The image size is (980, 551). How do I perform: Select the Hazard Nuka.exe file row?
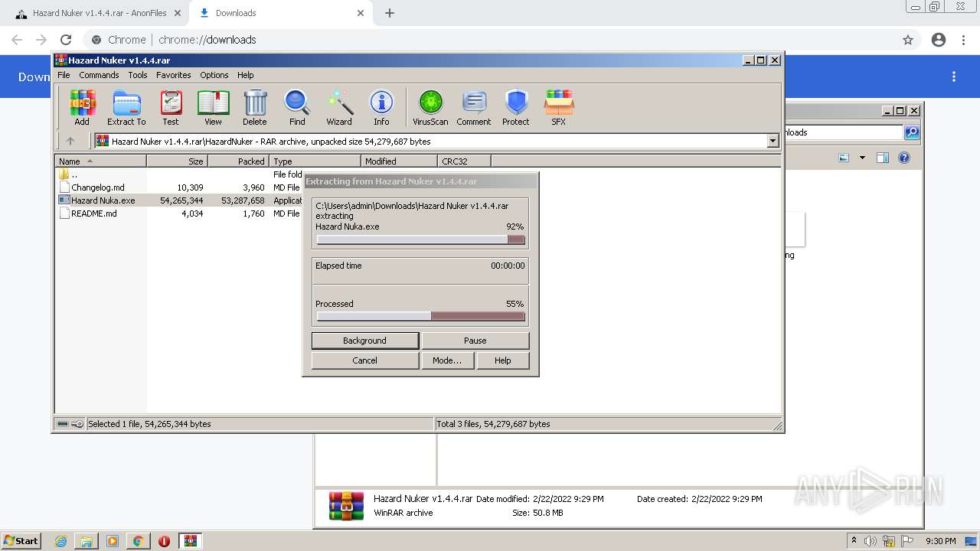180,201
